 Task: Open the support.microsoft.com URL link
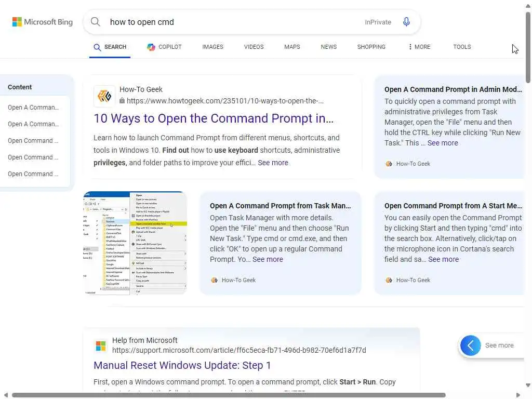pyautogui.click(x=239, y=350)
